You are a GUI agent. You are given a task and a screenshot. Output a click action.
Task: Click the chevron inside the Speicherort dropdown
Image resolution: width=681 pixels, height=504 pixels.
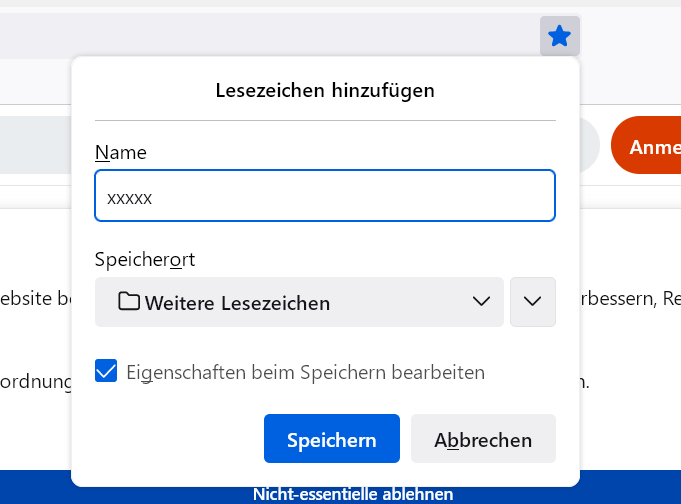coord(481,302)
